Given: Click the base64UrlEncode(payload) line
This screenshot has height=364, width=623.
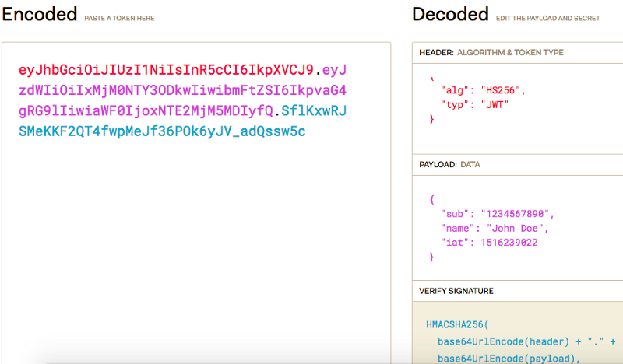Looking at the screenshot, I should coord(509,359).
